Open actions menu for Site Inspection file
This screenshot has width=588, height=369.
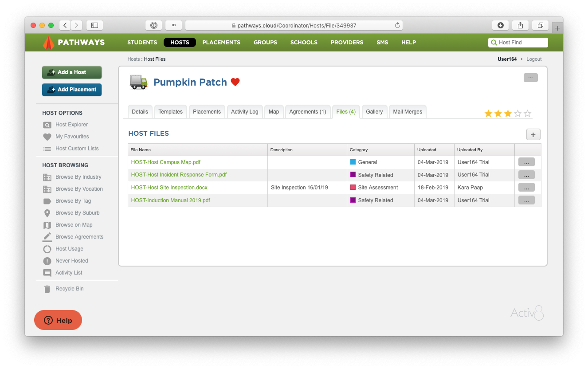(526, 188)
